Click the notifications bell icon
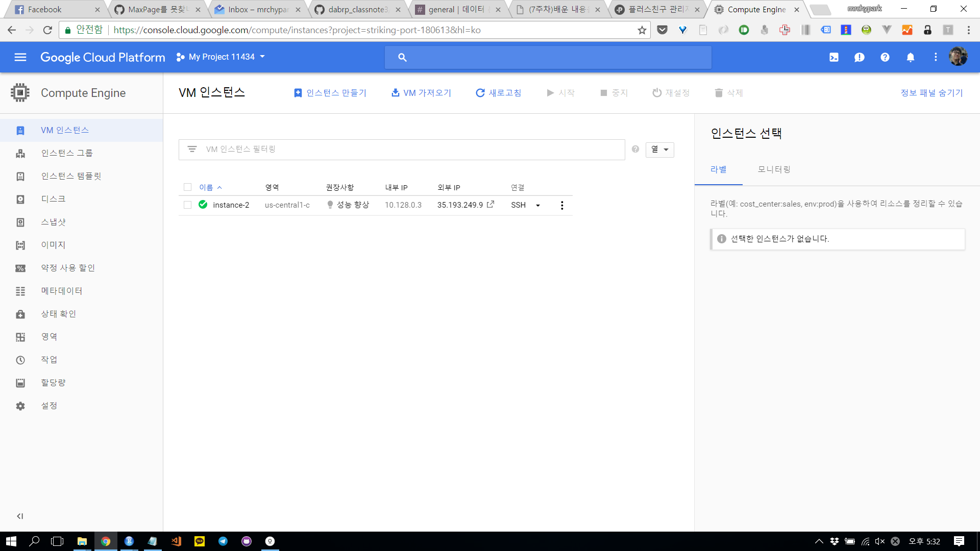This screenshot has height=551, width=980. coord(910,57)
